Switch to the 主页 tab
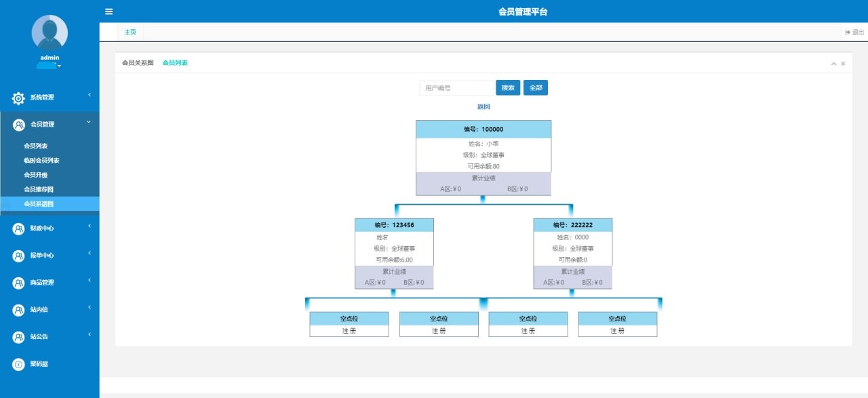Screen dimensions: 868x398 coord(130,32)
